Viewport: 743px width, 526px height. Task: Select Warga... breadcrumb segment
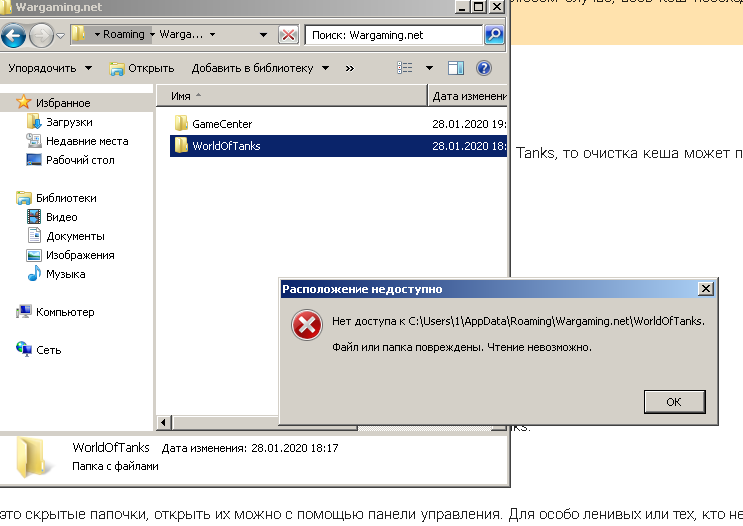pos(181,35)
